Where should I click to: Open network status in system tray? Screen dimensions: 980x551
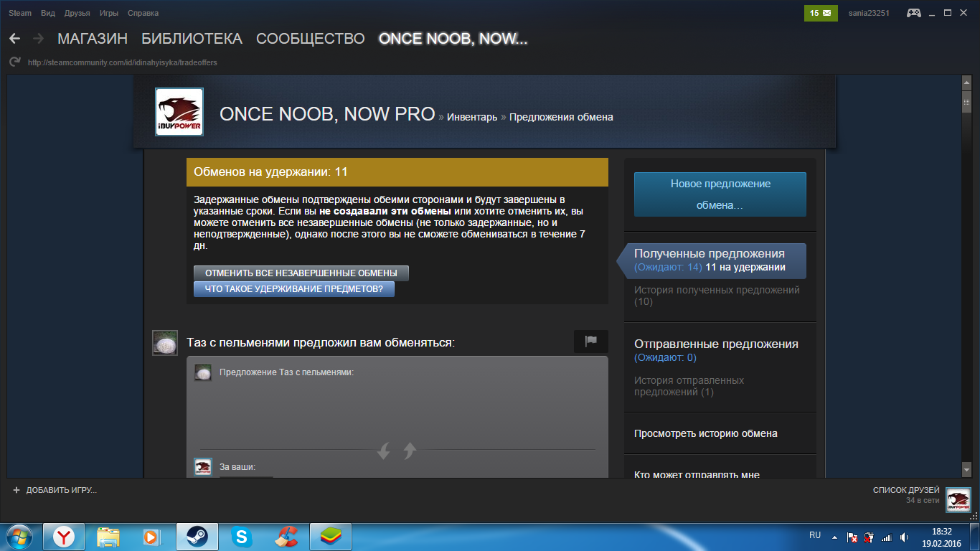(x=887, y=537)
